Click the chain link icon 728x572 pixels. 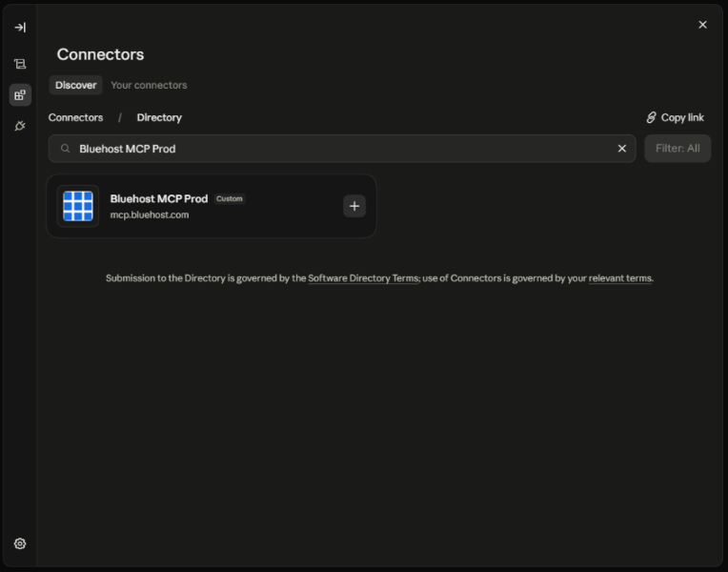point(651,117)
